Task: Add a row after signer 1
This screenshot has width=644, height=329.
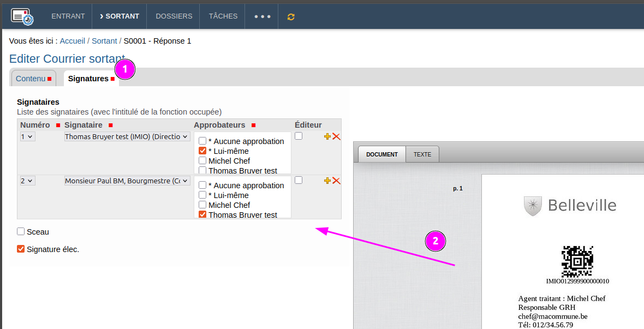Action: tap(327, 136)
